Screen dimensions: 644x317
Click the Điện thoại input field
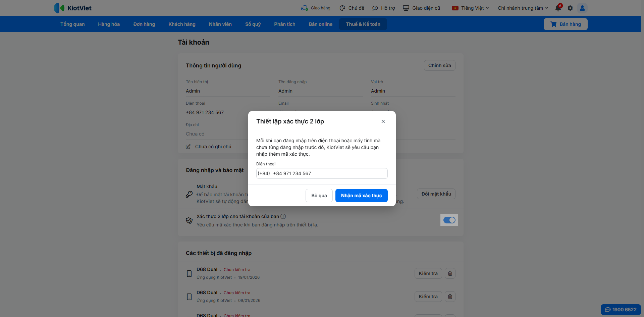[x=329, y=173]
